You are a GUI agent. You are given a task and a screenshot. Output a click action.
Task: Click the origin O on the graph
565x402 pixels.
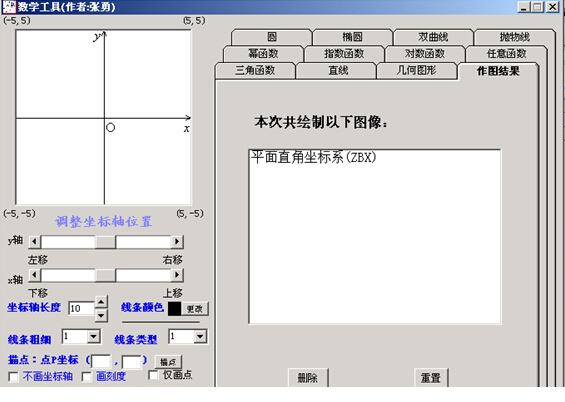(111, 128)
